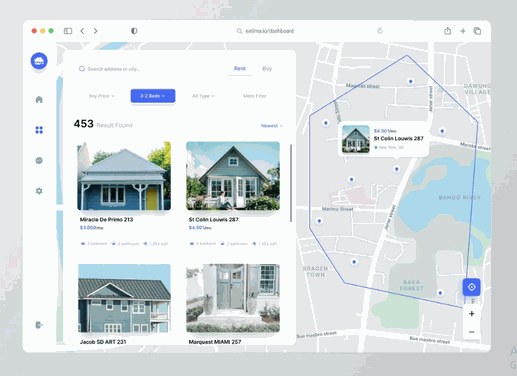Toggle the browser sidebar panel icon
517x376 pixels.
click(68, 31)
